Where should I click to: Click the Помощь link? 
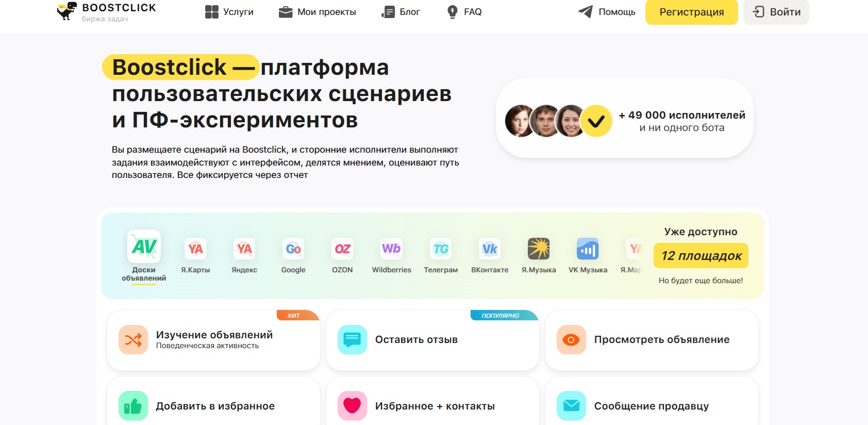607,12
